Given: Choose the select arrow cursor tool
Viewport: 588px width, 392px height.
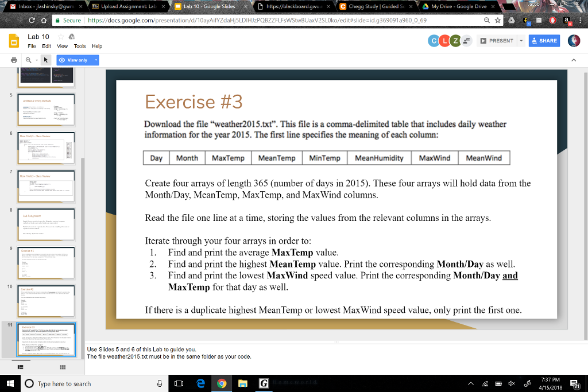Looking at the screenshot, I should [x=45, y=60].
